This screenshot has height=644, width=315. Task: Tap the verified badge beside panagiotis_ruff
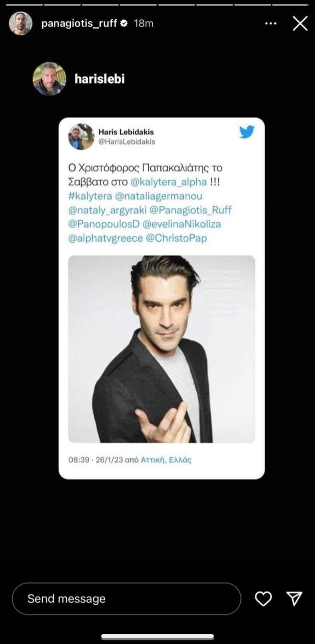(125, 23)
